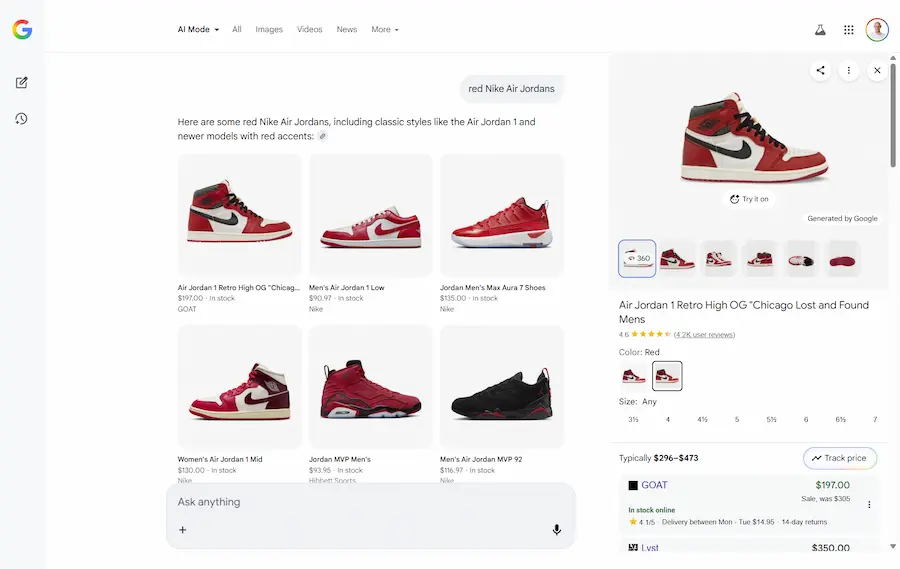Share this Air Jordan product
The image size is (900, 569).
pos(820,70)
